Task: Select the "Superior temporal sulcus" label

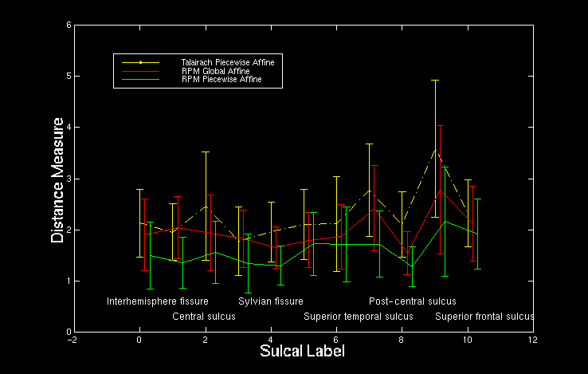Action: point(359,317)
